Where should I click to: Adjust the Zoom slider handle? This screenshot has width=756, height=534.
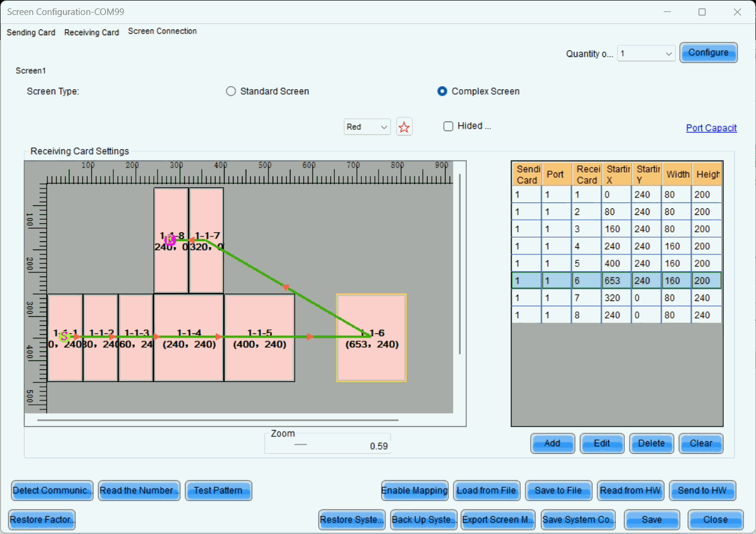point(300,445)
